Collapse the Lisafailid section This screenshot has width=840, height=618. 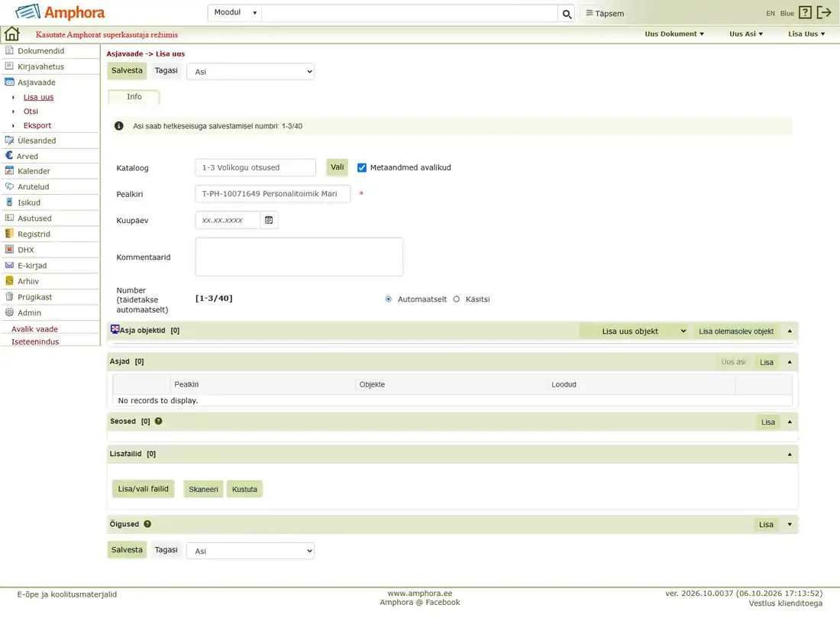[x=790, y=455]
